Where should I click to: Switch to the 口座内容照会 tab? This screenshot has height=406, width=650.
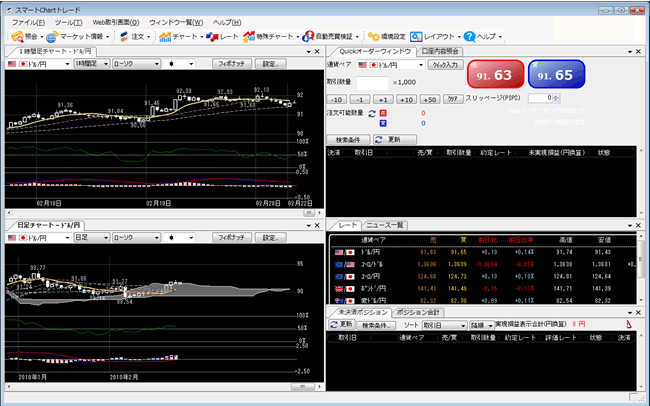[440, 51]
